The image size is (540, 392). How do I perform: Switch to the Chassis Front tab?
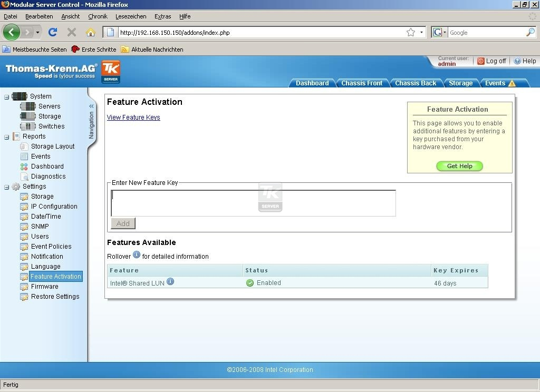pos(362,83)
